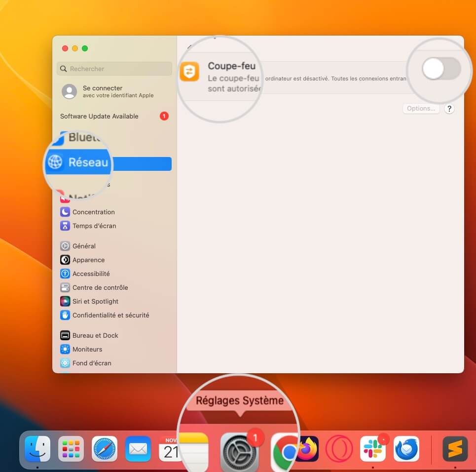Open Concentration settings
Screen dimensions: 476x472
pos(94,212)
